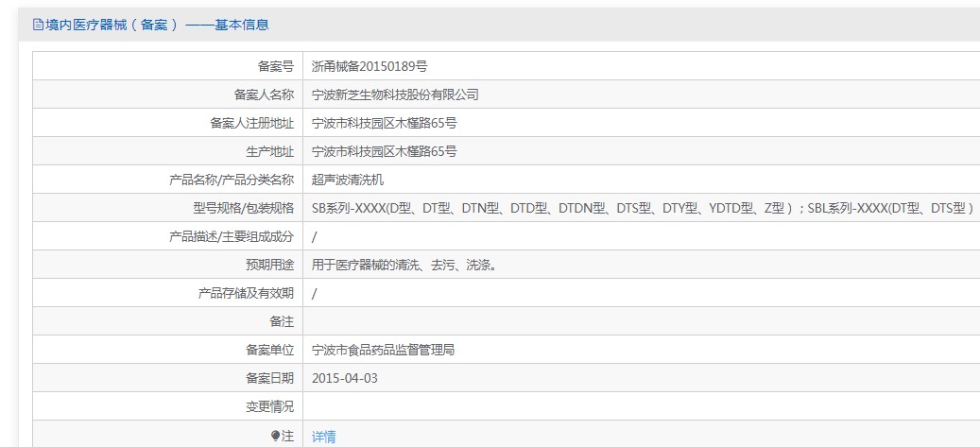Click the 产品存储及有效期 label
The image size is (980, 447).
tap(246, 293)
